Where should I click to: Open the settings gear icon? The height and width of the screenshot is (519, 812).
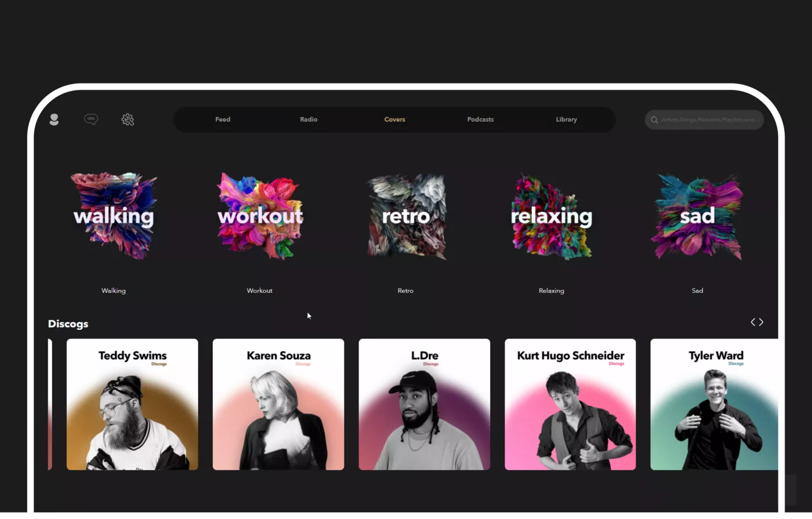coord(128,119)
